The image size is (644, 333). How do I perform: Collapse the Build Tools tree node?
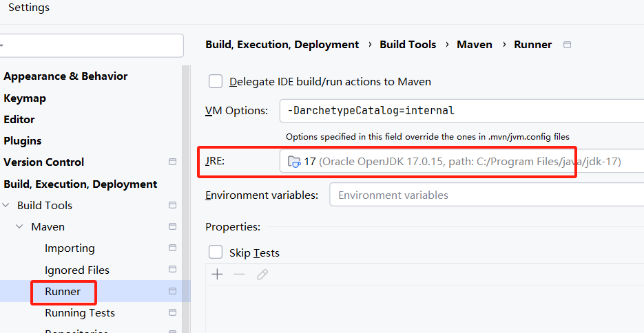(x=6, y=205)
